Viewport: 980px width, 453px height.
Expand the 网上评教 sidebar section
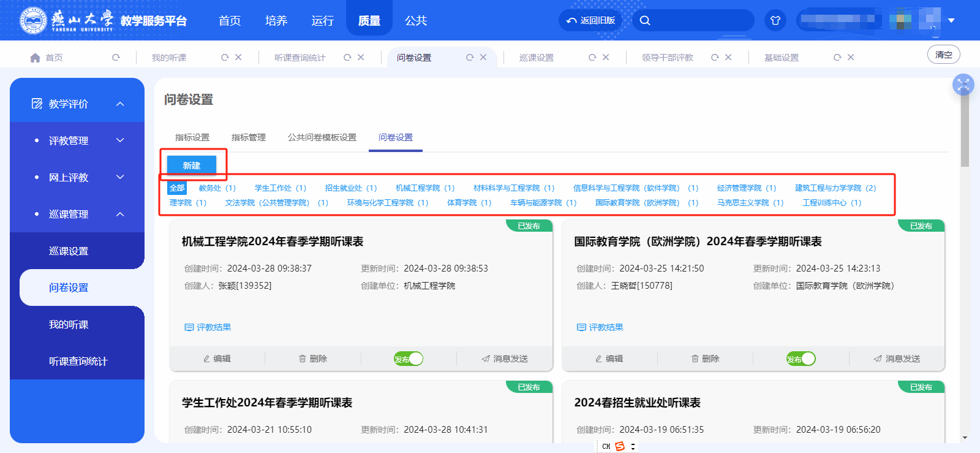pos(120,177)
